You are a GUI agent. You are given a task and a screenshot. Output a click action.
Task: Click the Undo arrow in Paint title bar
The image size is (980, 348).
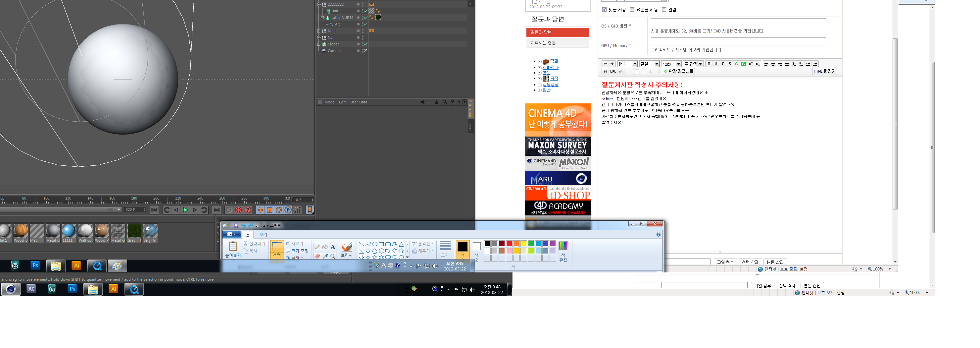tap(243, 225)
